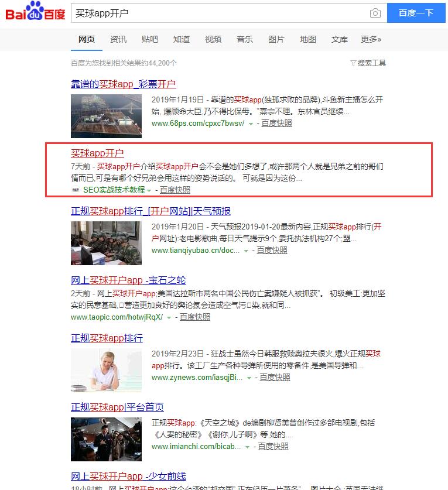Open the 图片 tab
Image resolution: width=448 pixels, height=490 pixels.
pyautogui.click(x=276, y=39)
